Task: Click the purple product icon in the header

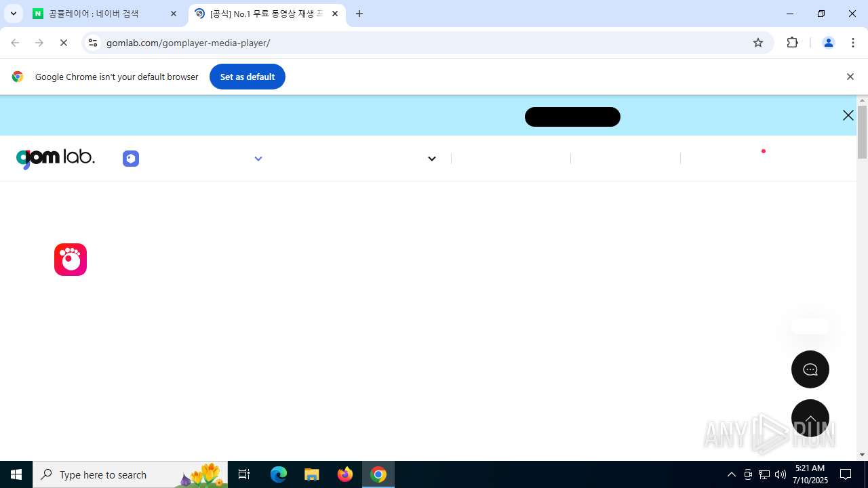Action: click(x=131, y=159)
